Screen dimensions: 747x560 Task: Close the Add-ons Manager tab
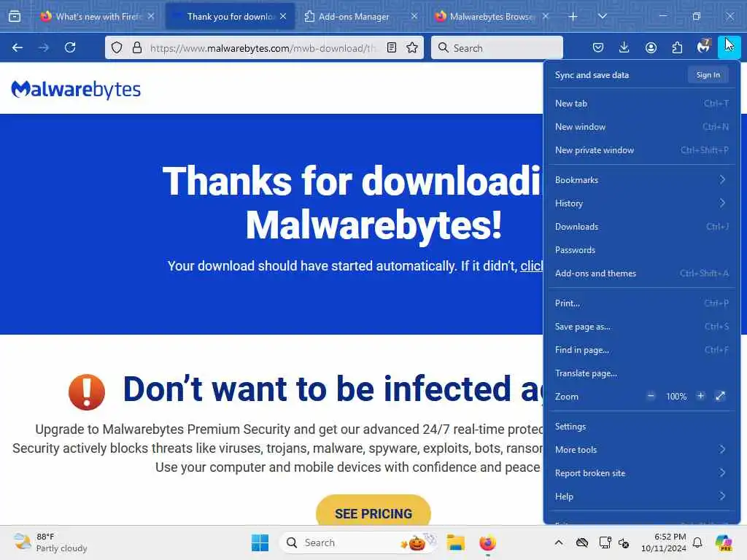pos(414,16)
